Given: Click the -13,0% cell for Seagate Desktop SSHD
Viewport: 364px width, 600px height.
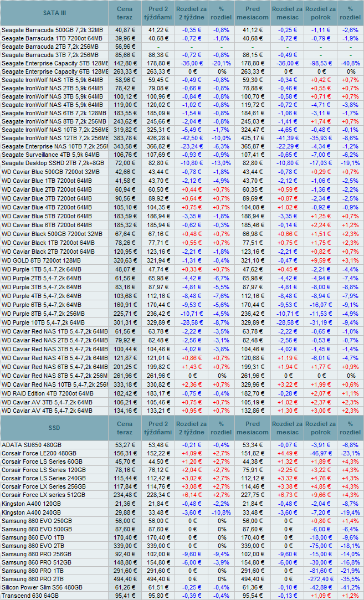Looking at the screenshot, I should coord(221,163).
